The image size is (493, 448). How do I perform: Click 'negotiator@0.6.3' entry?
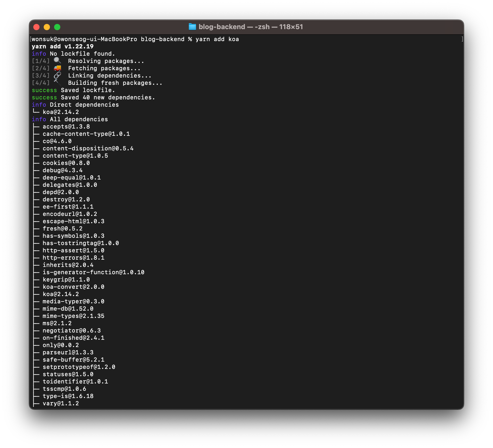click(x=72, y=331)
